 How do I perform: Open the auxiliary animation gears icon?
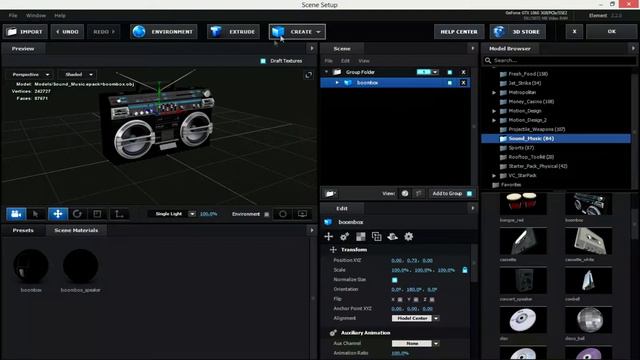click(344, 236)
